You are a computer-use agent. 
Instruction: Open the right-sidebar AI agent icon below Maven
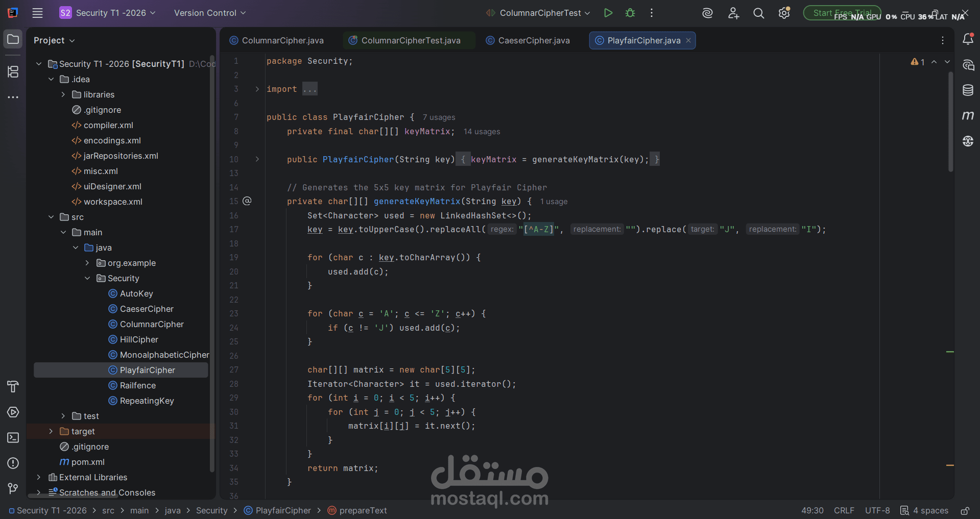tap(968, 141)
